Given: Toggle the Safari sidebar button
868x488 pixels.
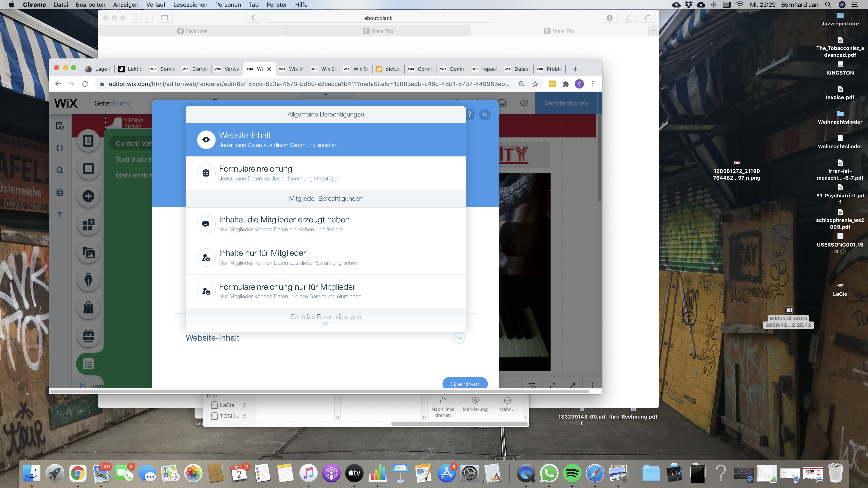Looking at the screenshot, I should (x=164, y=18).
